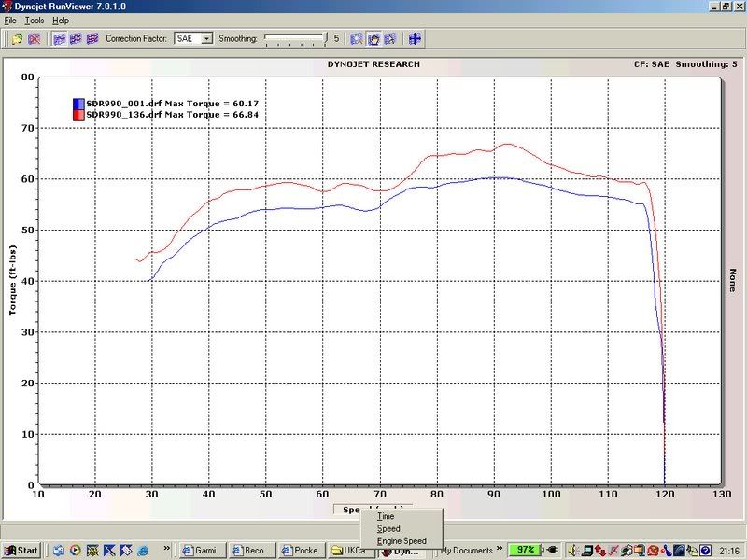Click the open file folder icon
Viewport: 747px width, 560px height.
pyautogui.click(x=16, y=39)
